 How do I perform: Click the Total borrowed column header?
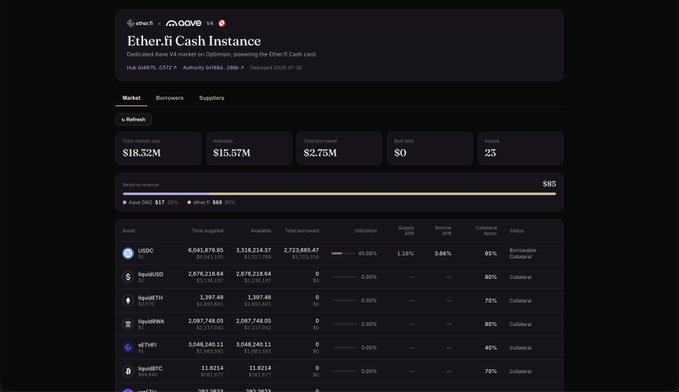pos(302,231)
